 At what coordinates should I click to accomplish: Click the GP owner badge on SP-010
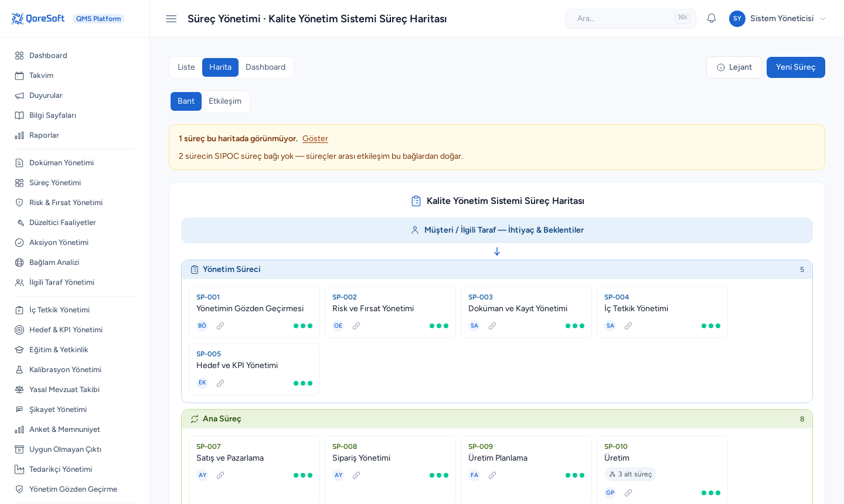[x=610, y=493]
